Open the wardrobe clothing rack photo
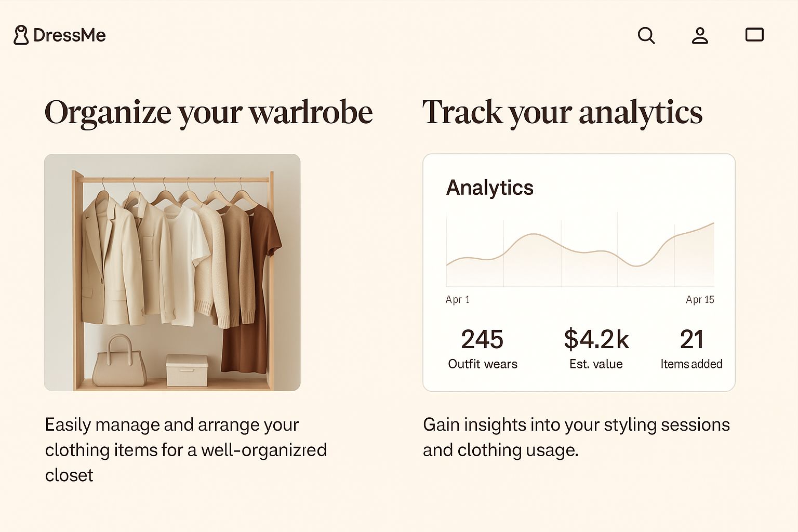Image resolution: width=798 pixels, height=532 pixels. point(172,272)
